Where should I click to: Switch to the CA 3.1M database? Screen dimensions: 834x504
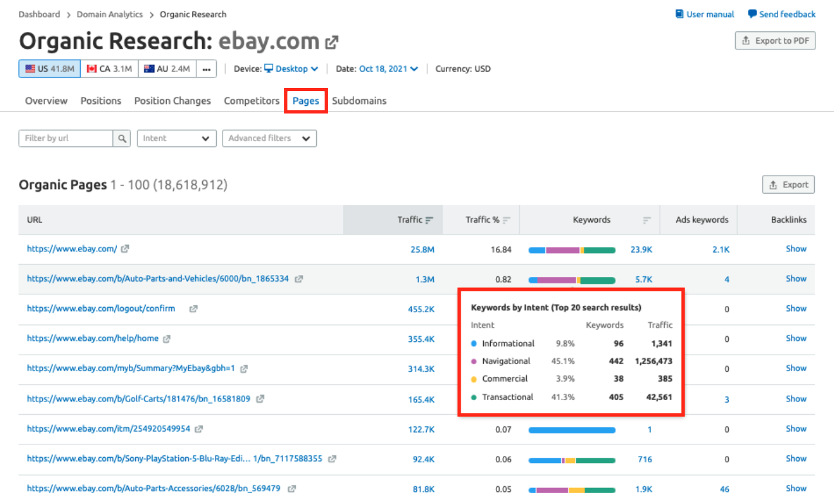point(109,69)
